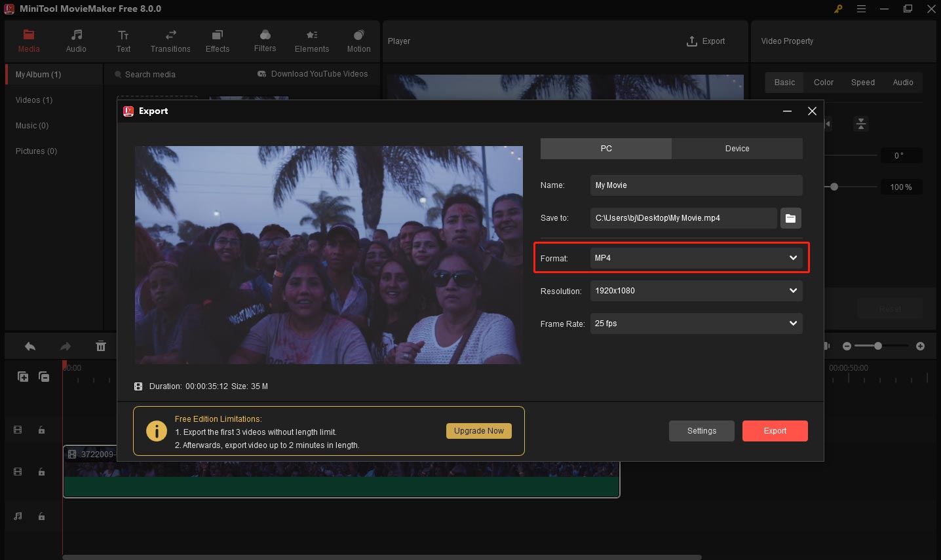Switch to Audio tab in Video Property
The height and width of the screenshot is (560, 941).
click(903, 83)
